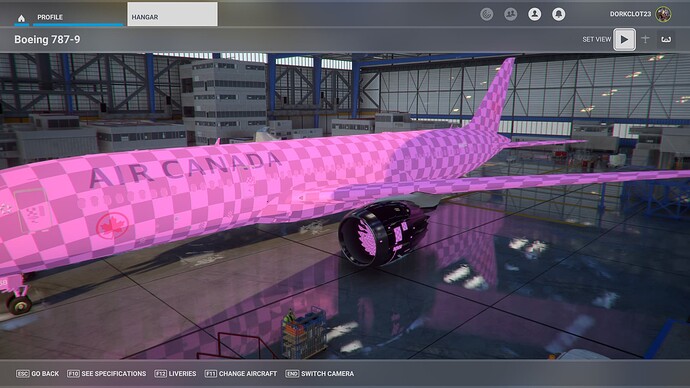
Task: Start the showcase play view
Action: click(624, 40)
